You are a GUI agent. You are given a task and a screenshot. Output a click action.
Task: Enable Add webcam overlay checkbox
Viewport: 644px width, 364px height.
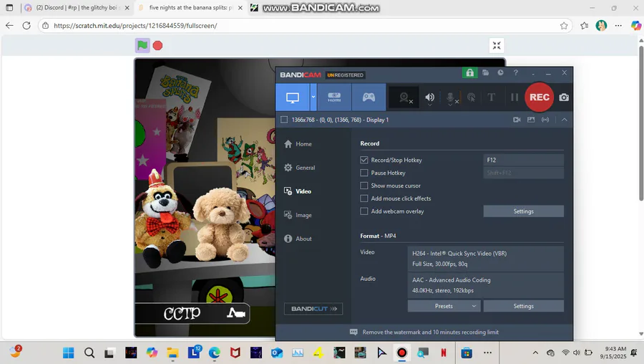364,211
